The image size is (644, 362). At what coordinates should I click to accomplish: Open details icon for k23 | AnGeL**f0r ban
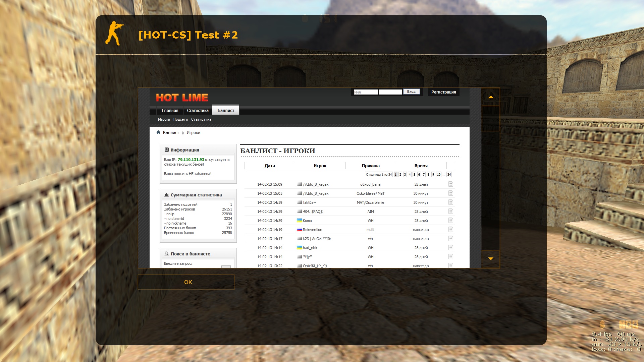[x=450, y=238]
